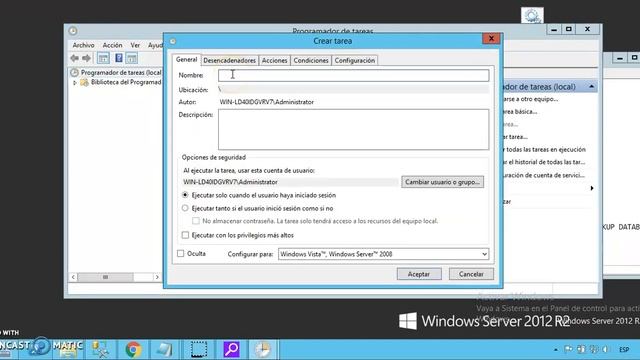This screenshot has width=640, height=360.
Task: Click the 'area básica...' action in right pane
Action: coord(520,111)
